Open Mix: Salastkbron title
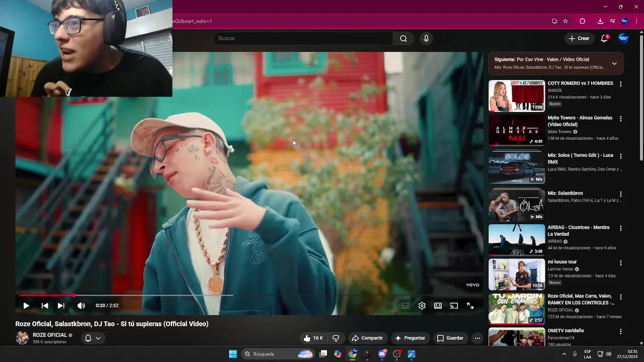Image resolution: width=644 pixels, height=362 pixels. click(566, 194)
